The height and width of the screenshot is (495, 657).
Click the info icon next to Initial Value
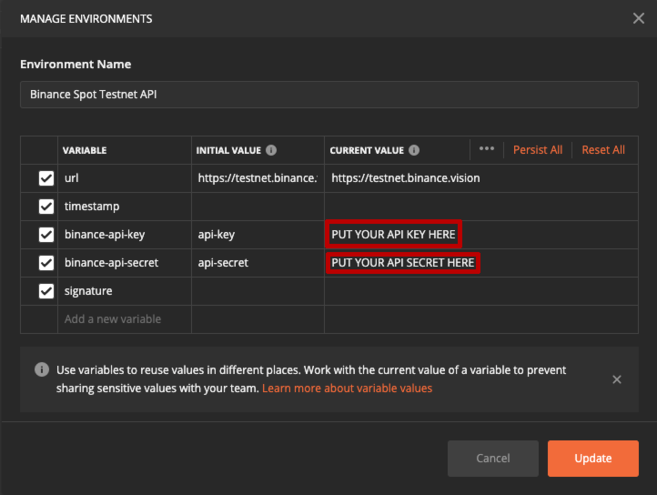pos(271,150)
